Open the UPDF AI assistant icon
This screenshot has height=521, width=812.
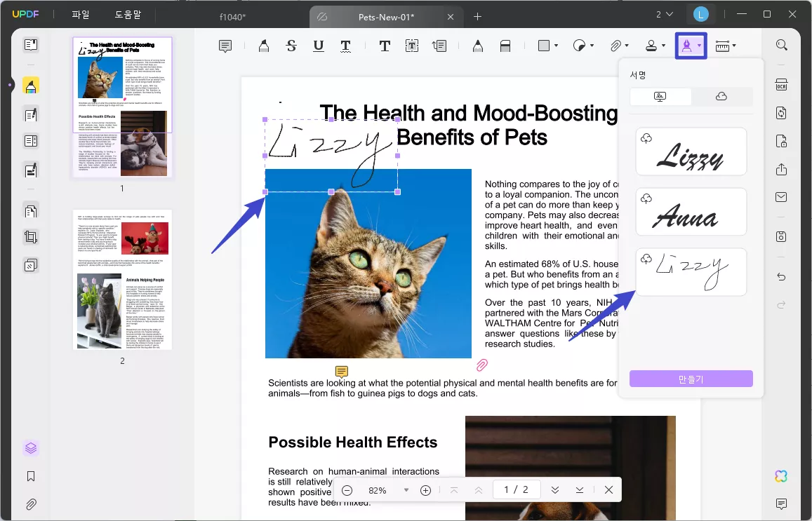(x=781, y=476)
